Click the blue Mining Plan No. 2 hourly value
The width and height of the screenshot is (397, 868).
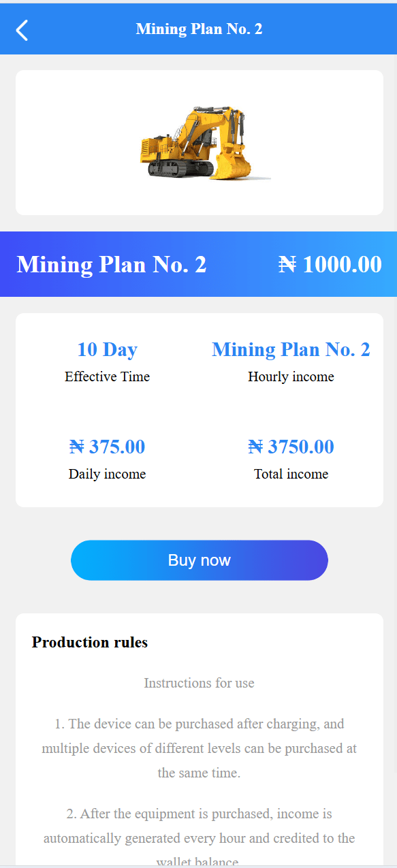point(291,350)
